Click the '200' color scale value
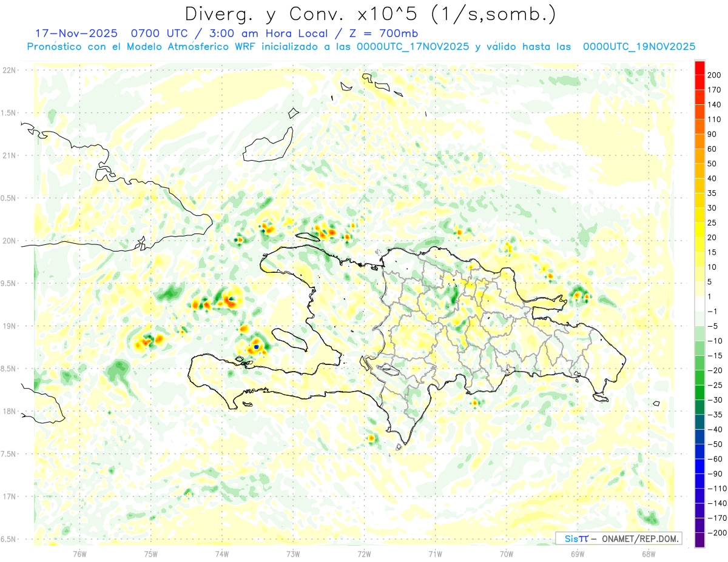Image resolution: width=728 pixels, height=562 pixels. point(715,75)
